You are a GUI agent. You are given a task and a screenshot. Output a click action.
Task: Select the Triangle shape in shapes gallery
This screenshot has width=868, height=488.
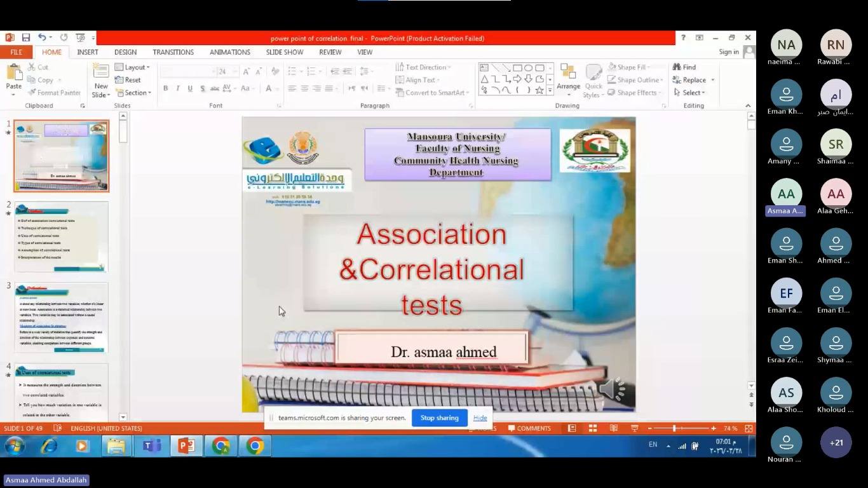tap(484, 79)
